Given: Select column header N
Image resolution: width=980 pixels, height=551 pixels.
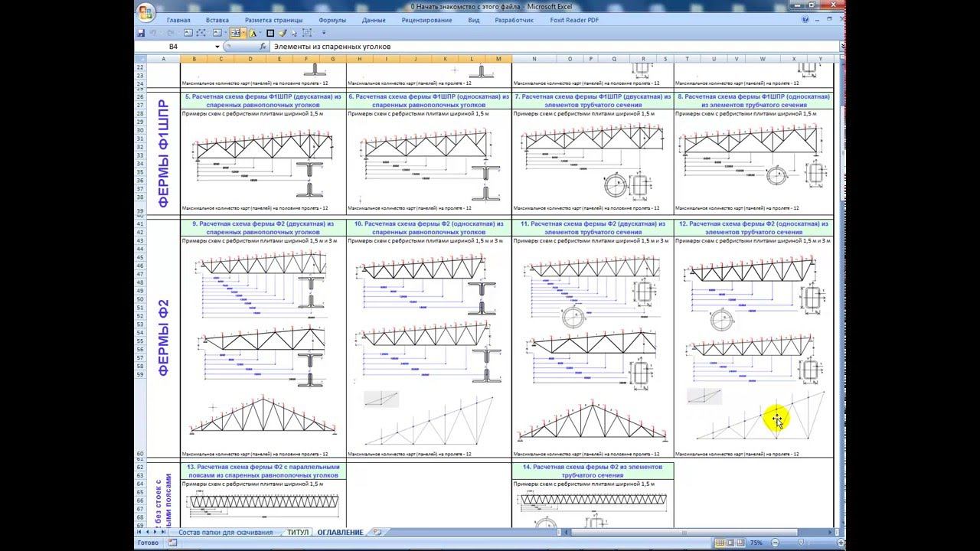Looking at the screenshot, I should click(x=534, y=58).
